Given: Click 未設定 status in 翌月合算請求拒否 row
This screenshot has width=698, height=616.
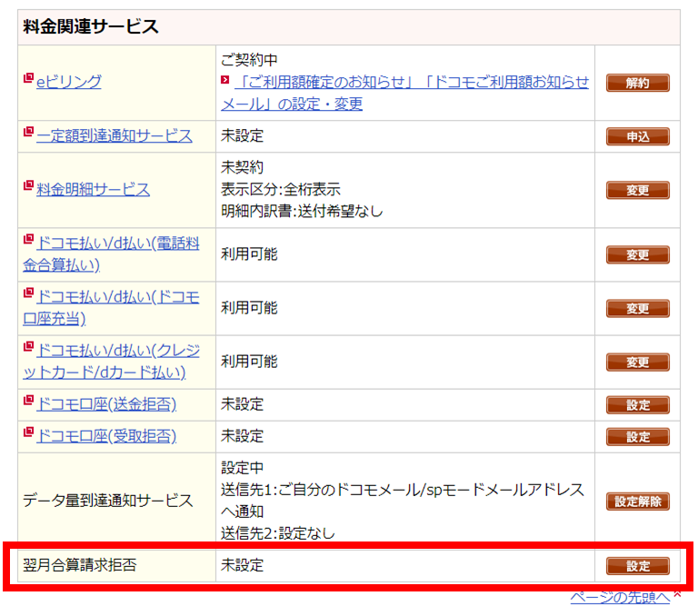Looking at the screenshot, I should point(242,565).
